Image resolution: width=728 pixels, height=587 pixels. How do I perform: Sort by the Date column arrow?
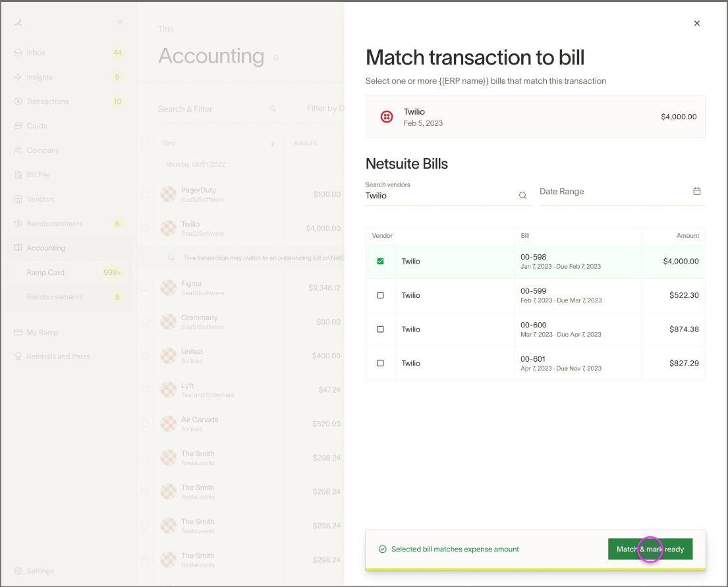pyautogui.click(x=273, y=143)
